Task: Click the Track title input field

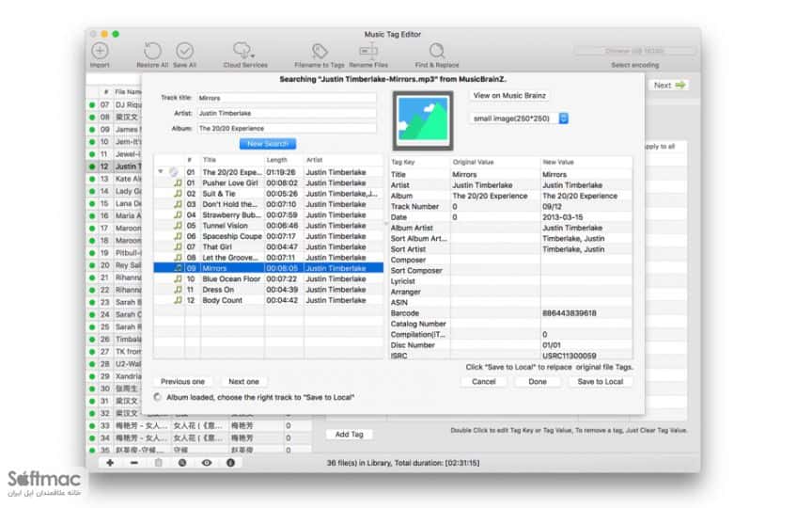Action: click(x=287, y=98)
